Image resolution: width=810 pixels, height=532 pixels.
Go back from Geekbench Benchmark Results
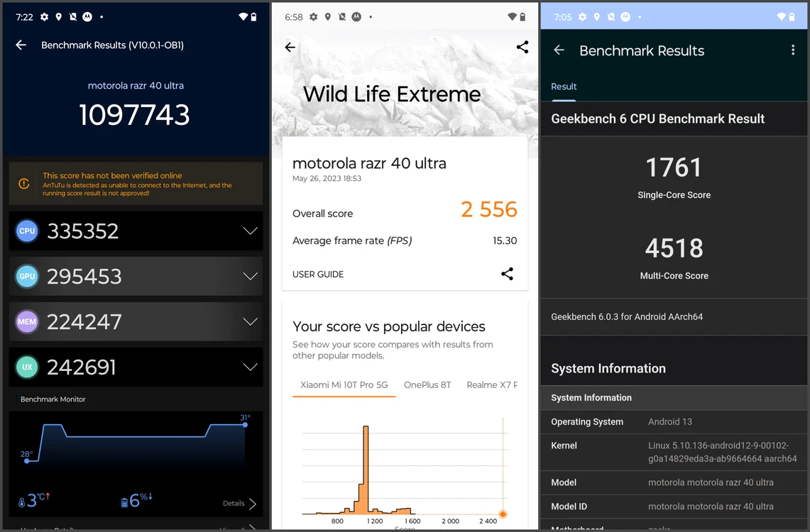[559, 50]
